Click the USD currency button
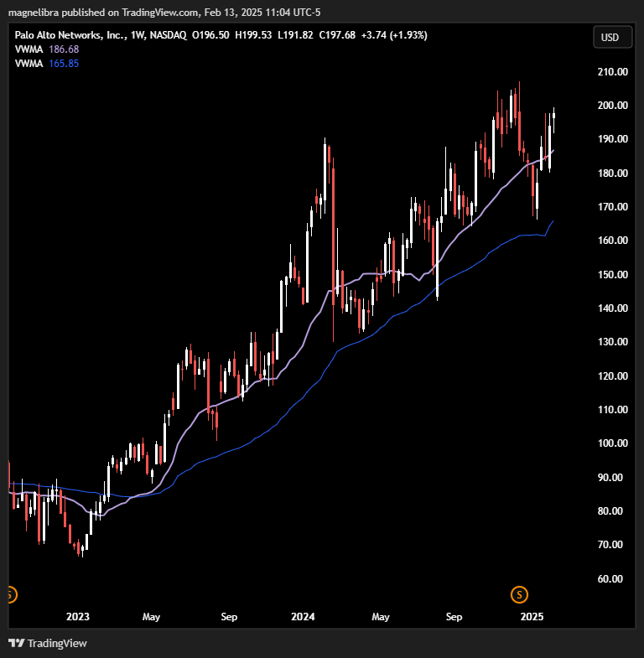Screen dimensions: 644x658 tap(612, 38)
